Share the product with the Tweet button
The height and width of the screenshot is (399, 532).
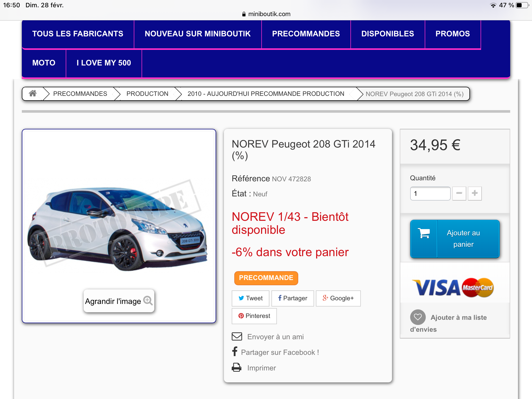pyautogui.click(x=250, y=298)
